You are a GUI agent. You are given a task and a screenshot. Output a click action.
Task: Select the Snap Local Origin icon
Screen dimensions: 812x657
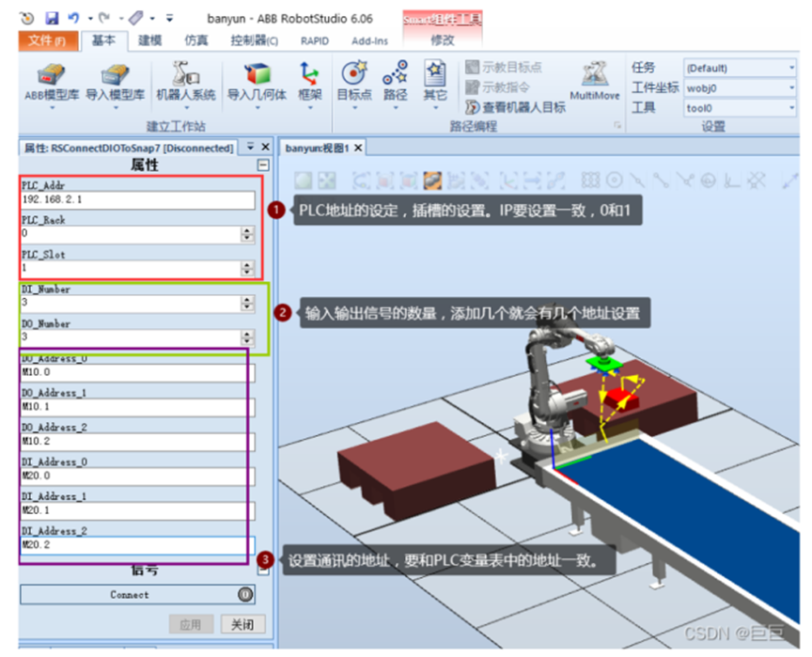click(732, 180)
